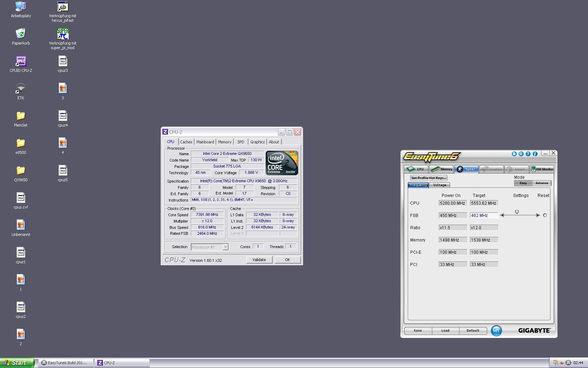
Task: Select the Arbeitsplatz desktop icon
Action: [21, 9]
